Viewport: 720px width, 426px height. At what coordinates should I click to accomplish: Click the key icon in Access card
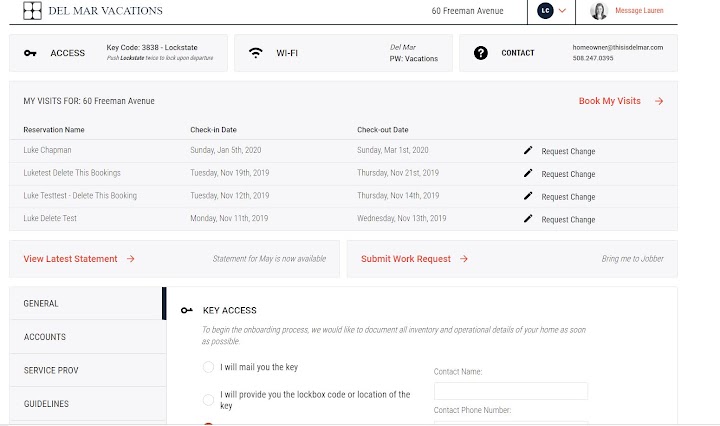pyautogui.click(x=30, y=53)
